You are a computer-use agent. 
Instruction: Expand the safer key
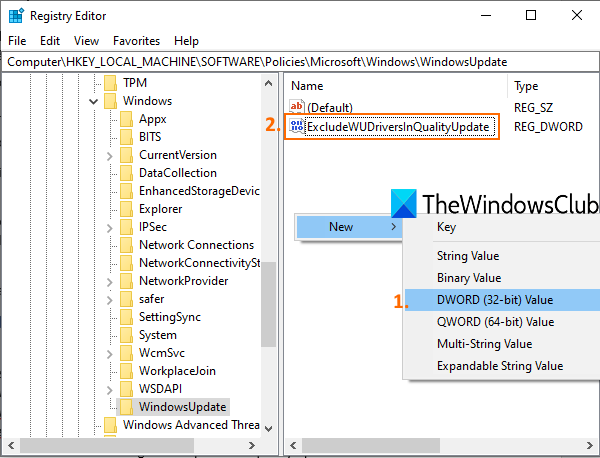coord(109,300)
